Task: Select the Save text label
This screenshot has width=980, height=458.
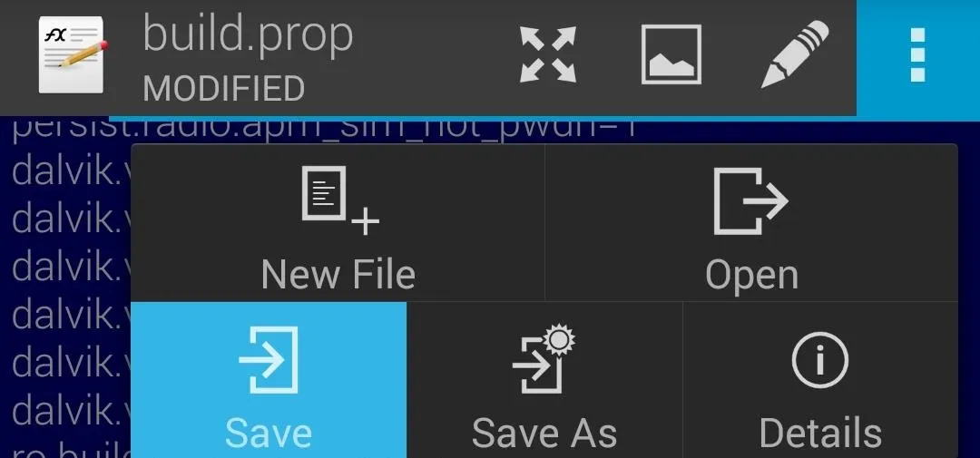Action: 268,434
